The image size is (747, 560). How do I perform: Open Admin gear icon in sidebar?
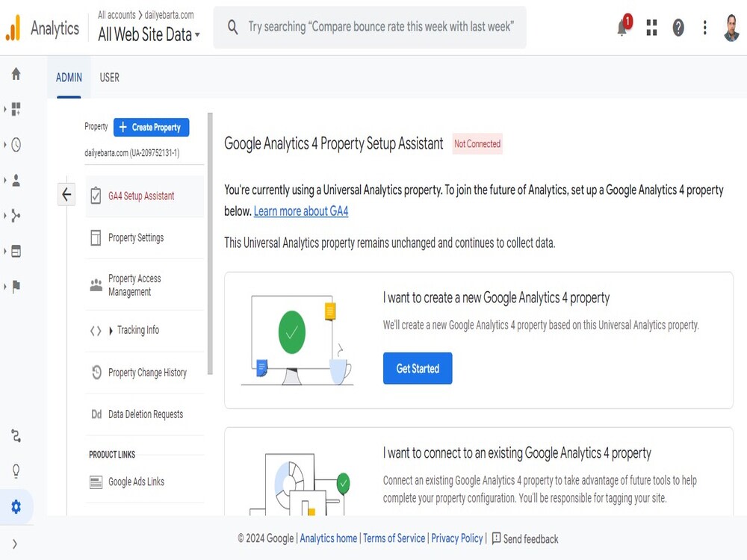16,507
